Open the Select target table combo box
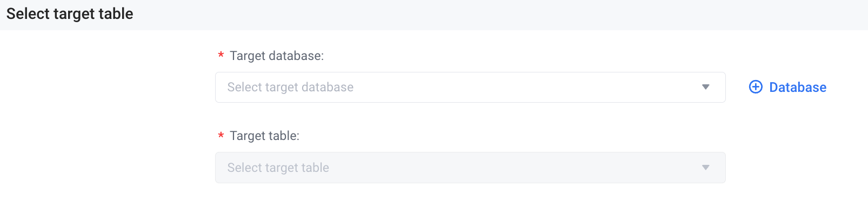 470,168
